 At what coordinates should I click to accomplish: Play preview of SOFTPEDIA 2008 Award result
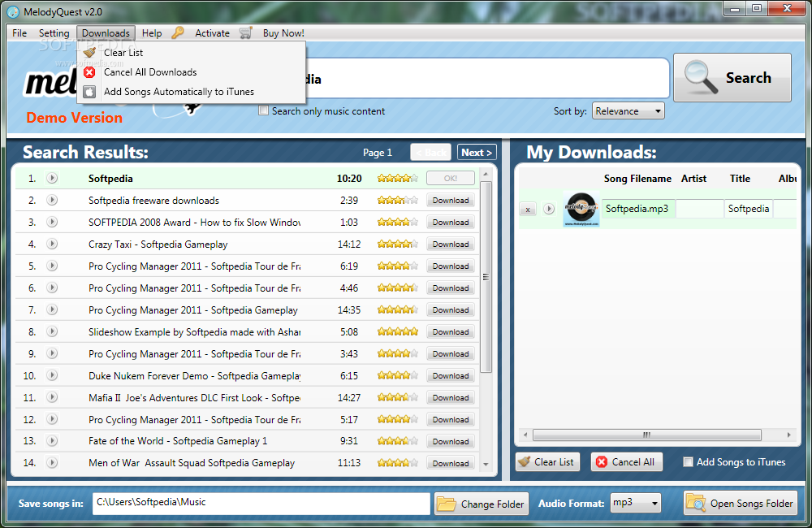point(52,222)
